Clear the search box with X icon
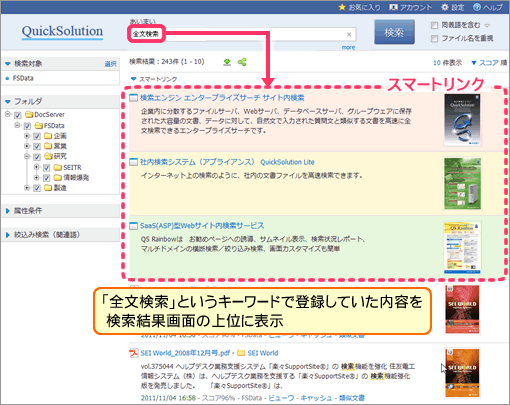The width and height of the screenshot is (510, 405). [x=349, y=34]
